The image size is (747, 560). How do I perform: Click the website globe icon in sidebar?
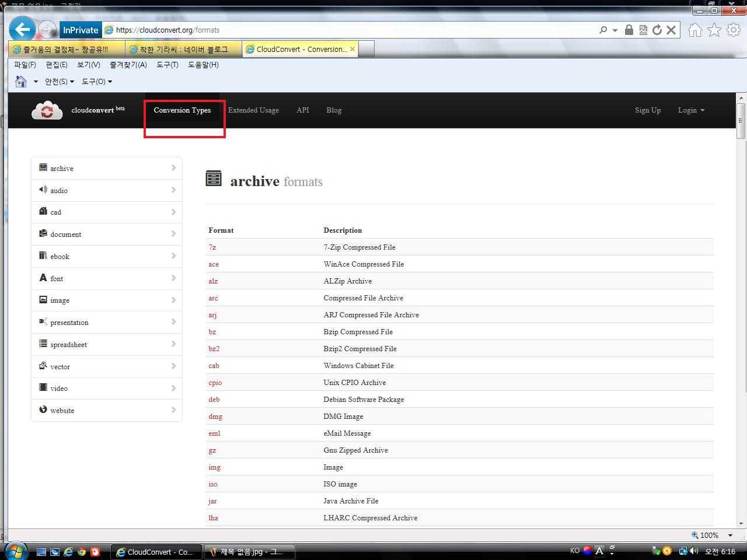pos(43,409)
